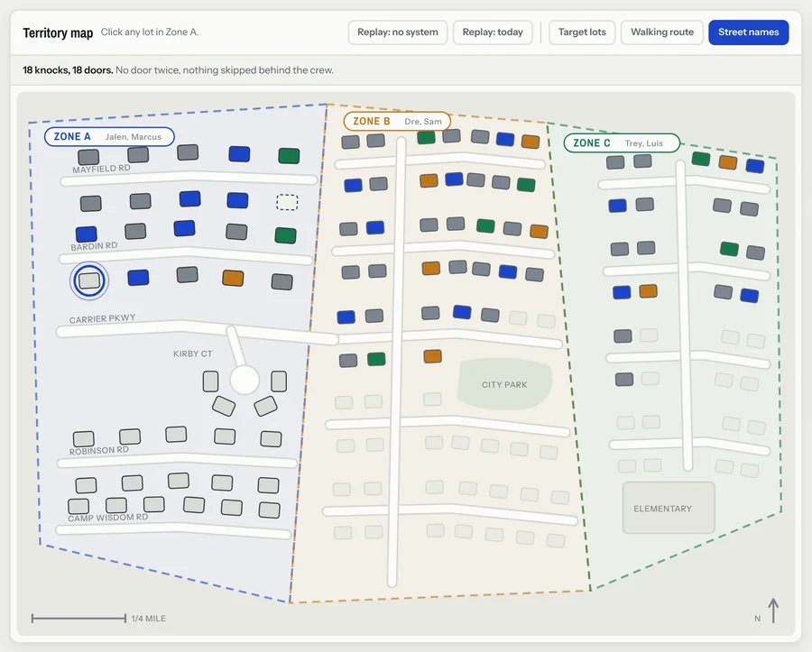Select the ring-highlighted lot in Zone A

coord(89,280)
